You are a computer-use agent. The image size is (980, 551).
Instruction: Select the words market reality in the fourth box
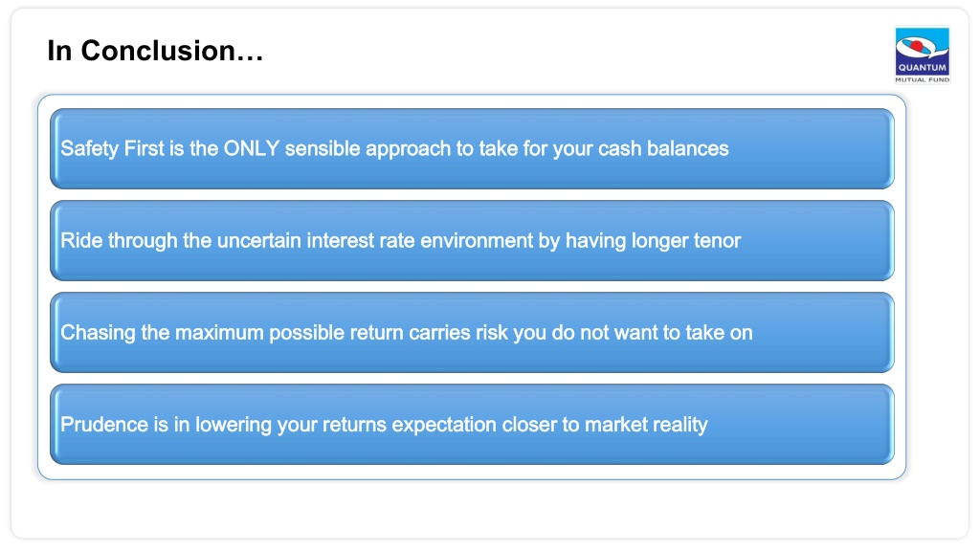(646, 424)
